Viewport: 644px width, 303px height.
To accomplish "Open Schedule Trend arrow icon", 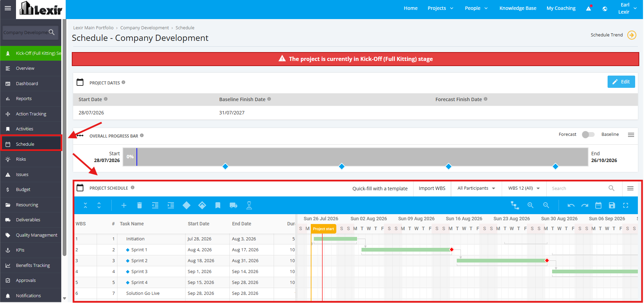I will [632, 35].
